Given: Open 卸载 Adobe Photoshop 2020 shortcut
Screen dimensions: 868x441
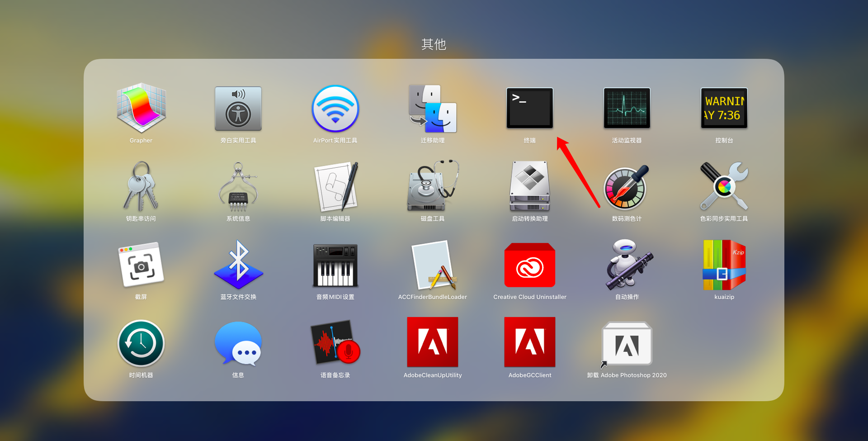Looking at the screenshot, I should tap(627, 344).
